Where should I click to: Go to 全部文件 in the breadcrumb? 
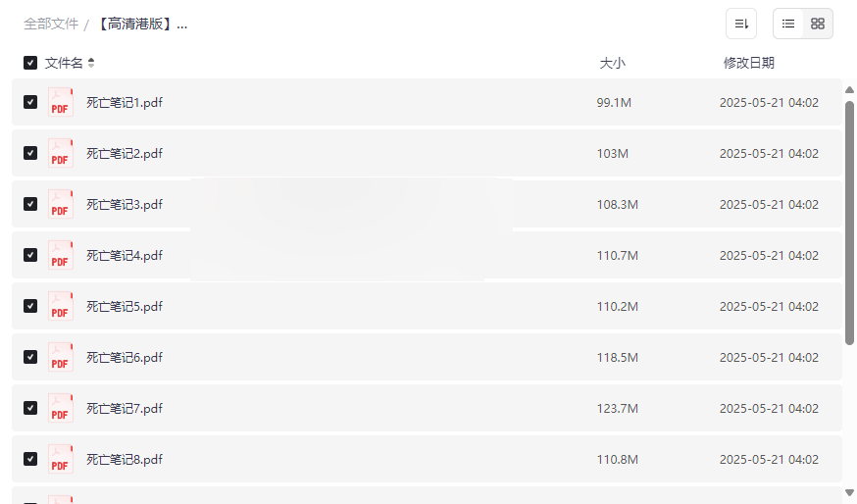(x=51, y=24)
